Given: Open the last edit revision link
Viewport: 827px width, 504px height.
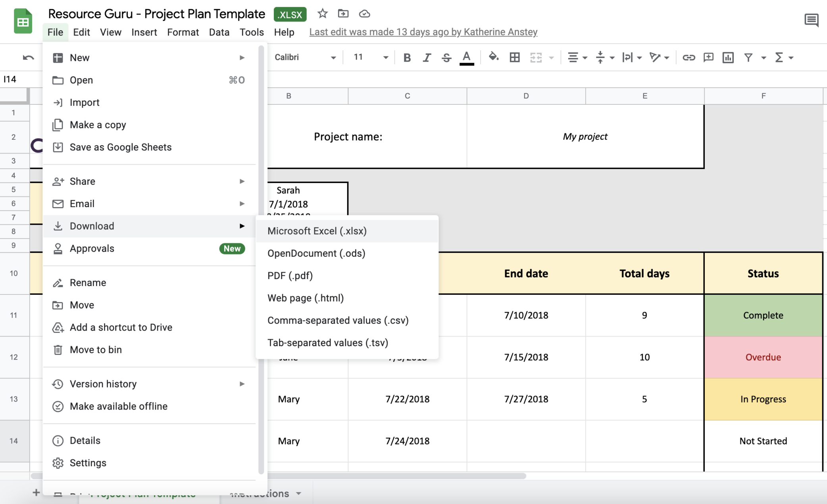Looking at the screenshot, I should click(x=423, y=32).
